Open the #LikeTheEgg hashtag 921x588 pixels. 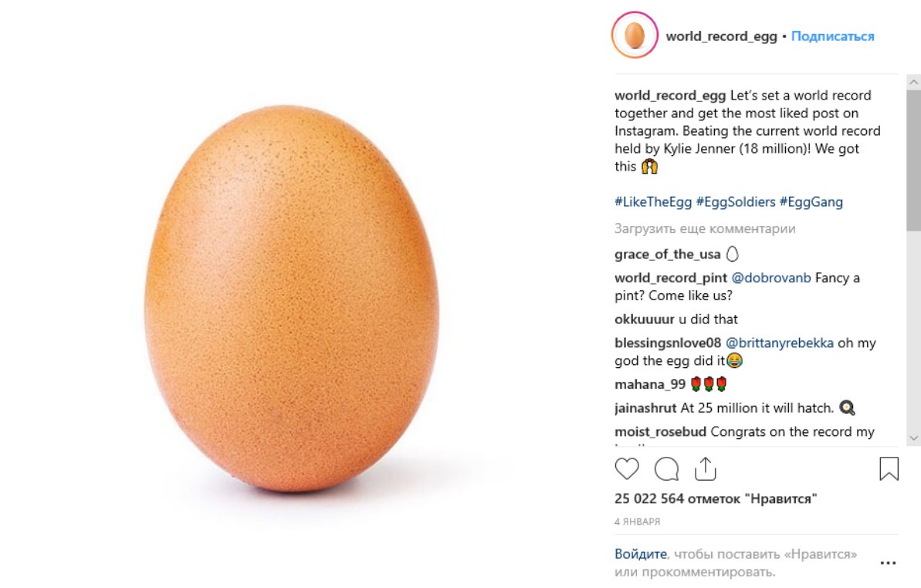pos(653,202)
